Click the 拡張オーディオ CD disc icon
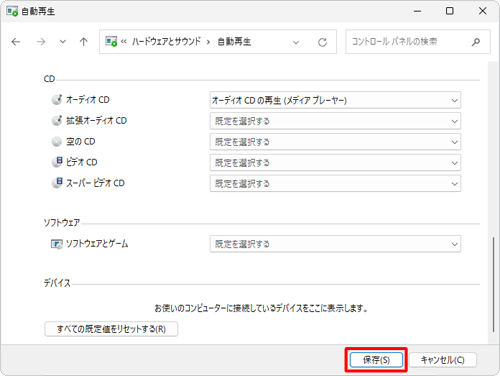This screenshot has width=500, height=376. pos(57,120)
